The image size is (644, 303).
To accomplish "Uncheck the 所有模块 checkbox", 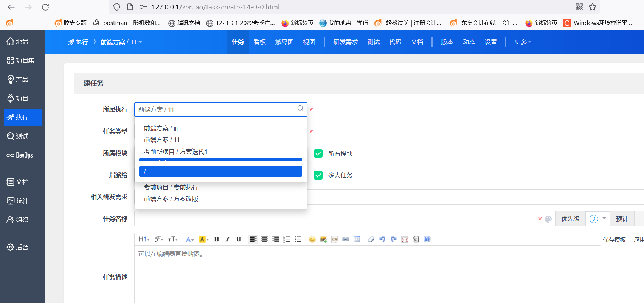I will pyautogui.click(x=318, y=153).
